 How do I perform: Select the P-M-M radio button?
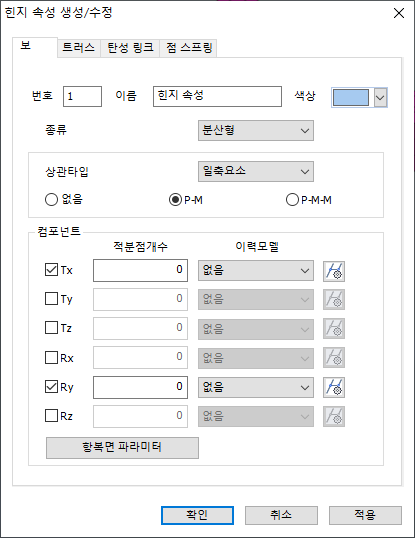coord(292,199)
